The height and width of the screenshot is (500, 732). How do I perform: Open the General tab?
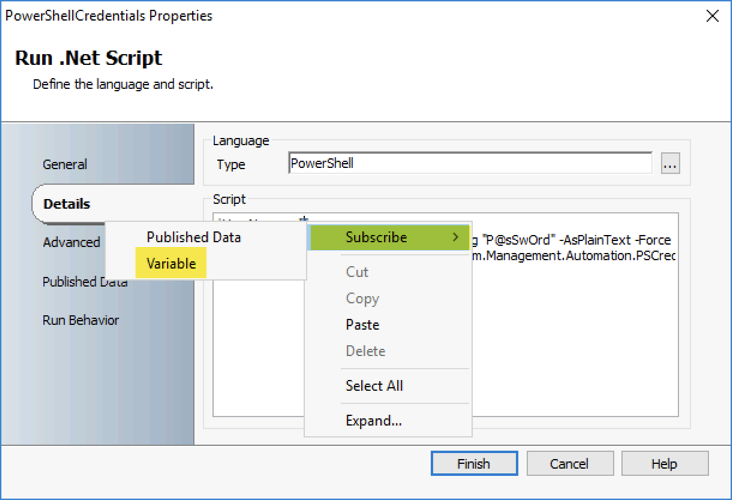(x=65, y=164)
